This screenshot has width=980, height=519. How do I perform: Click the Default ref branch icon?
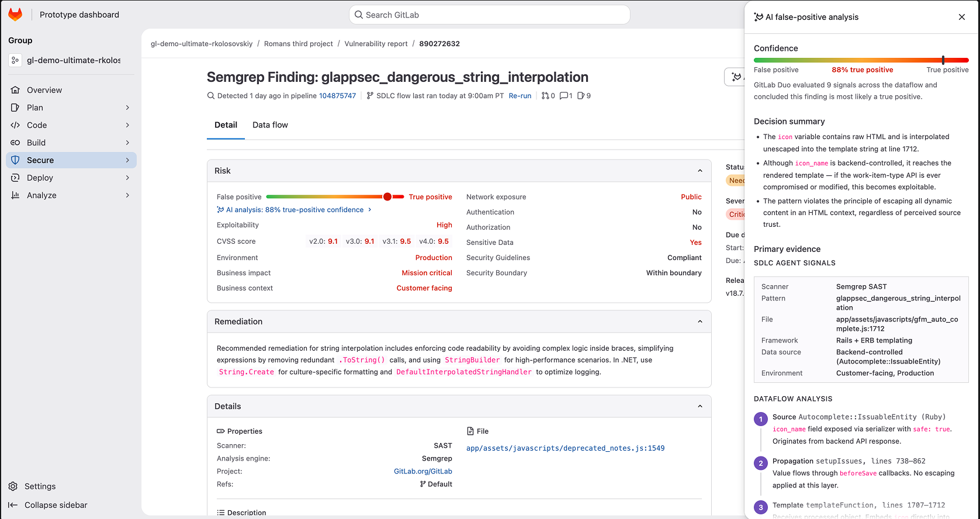(x=423, y=484)
